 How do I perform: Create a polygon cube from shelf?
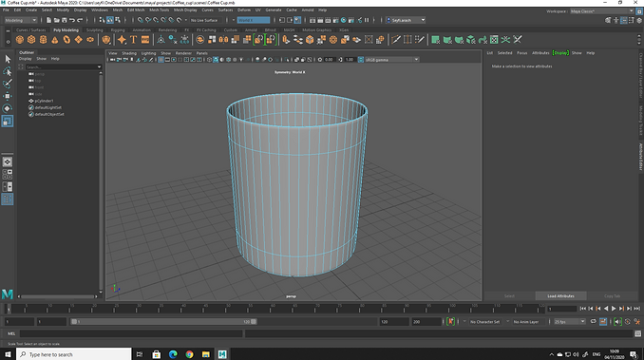31,40
